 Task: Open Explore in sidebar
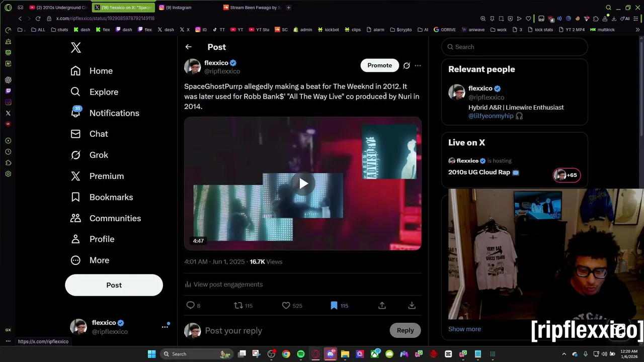(95, 92)
